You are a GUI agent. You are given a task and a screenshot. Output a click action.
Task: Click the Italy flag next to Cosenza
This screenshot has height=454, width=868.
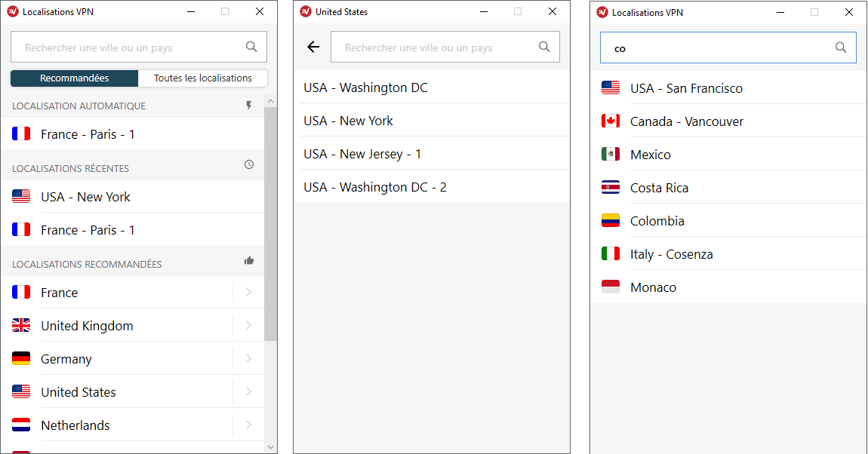611,254
